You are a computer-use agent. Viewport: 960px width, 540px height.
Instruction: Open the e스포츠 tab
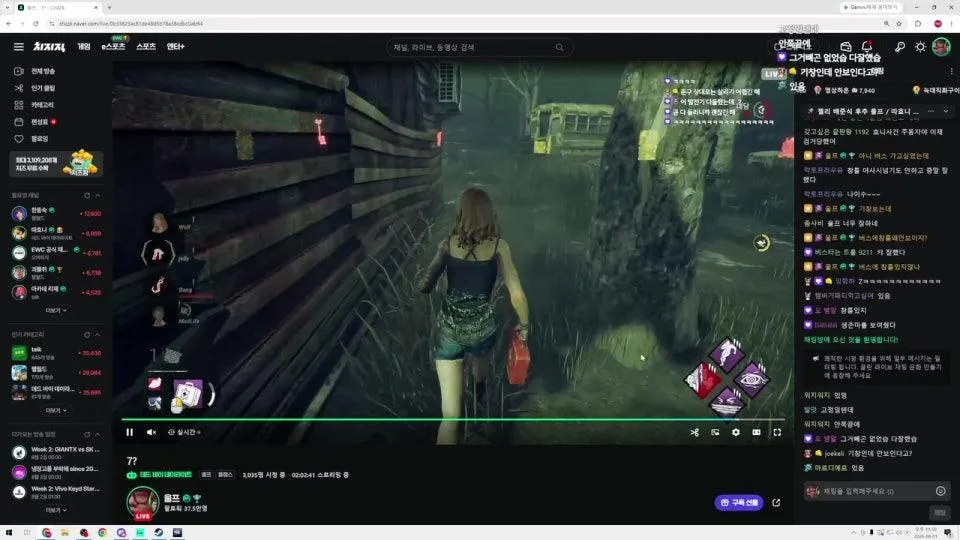[113, 47]
